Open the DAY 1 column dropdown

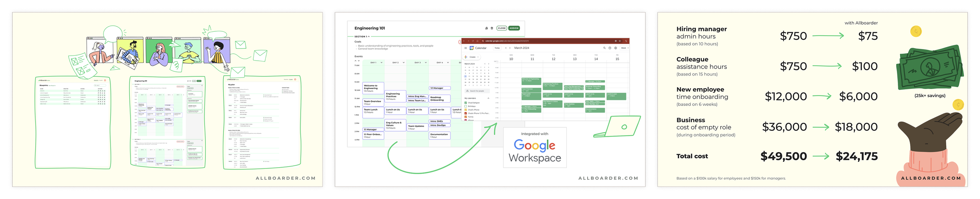pos(381,62)
